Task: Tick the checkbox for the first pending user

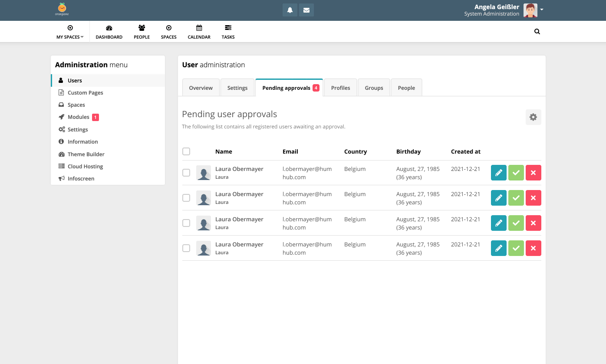Action: pos(186,172)
